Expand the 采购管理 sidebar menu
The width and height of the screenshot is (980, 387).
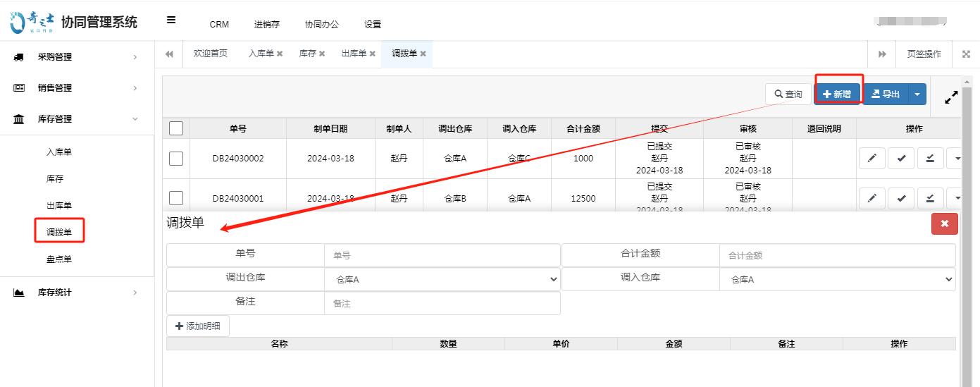coord(76,57)
